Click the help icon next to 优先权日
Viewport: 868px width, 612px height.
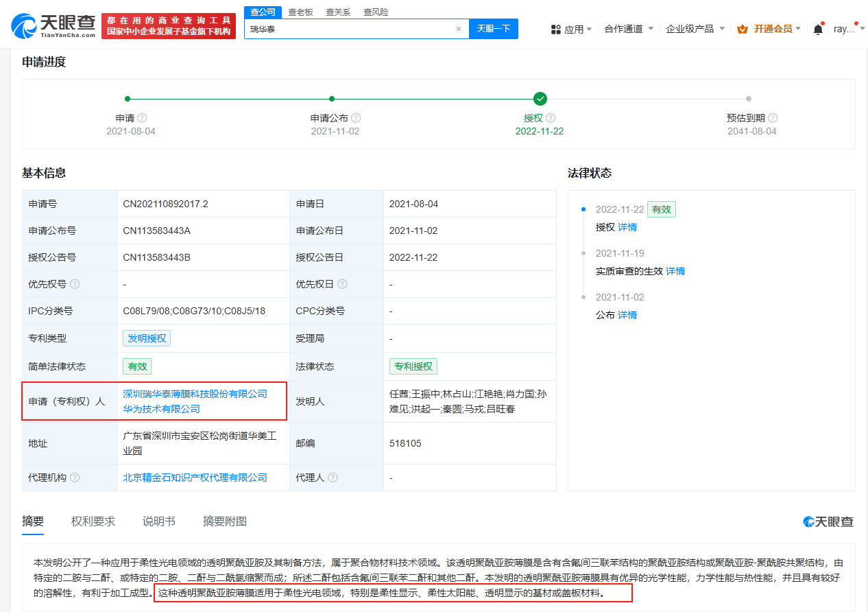tap(342, 284)
